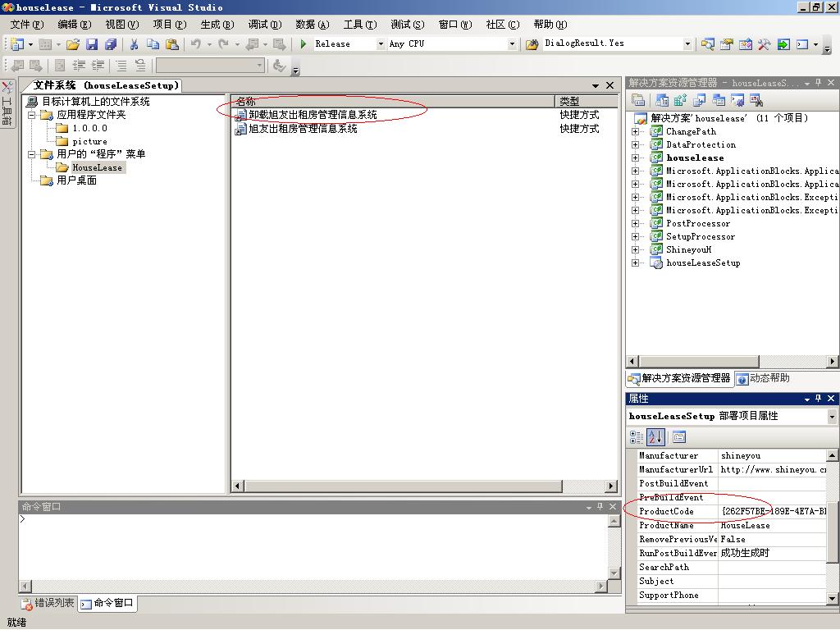840x630 pixels.
Task: Open File Types Editor icon in Solution Explorer
Action: tap(699, 100)
